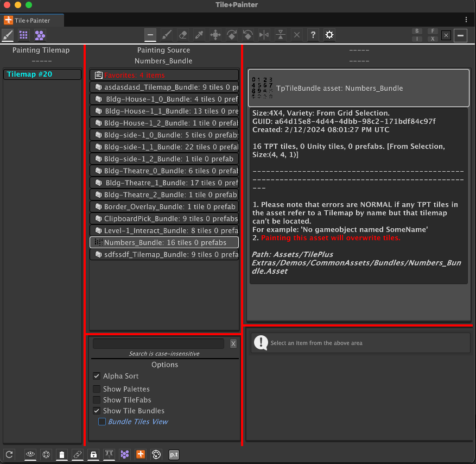
Task: Select the Move tool with four arrows
Action: click(x=215, y=35)
